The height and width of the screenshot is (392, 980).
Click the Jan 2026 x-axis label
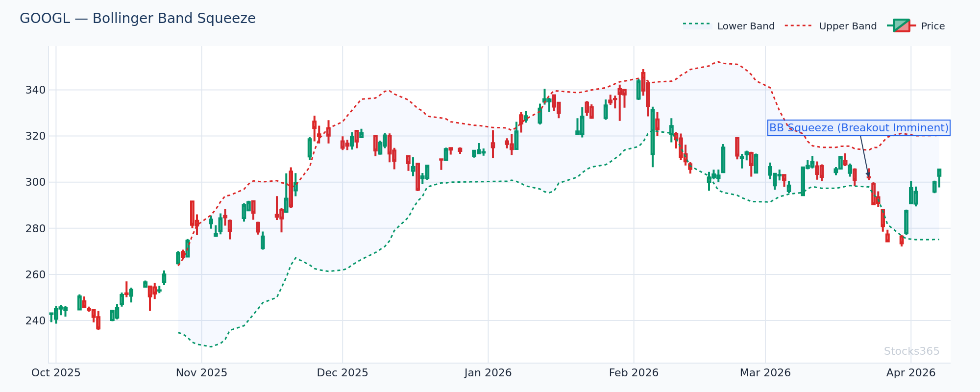pos(488,373)
